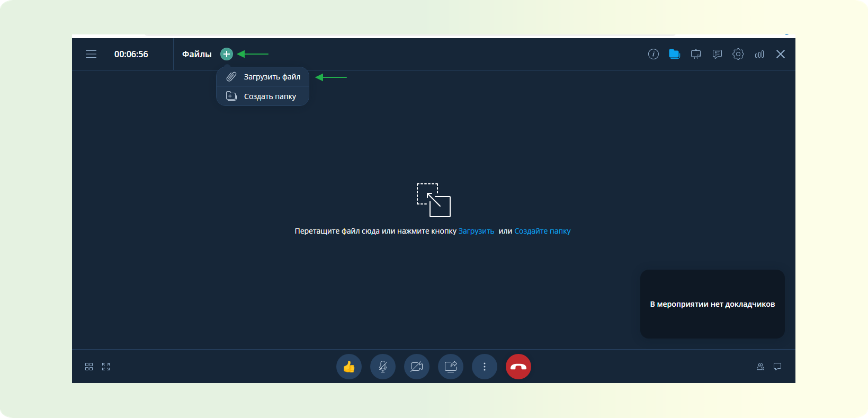Open the event information panel
The height and width of the screenshot is (418, 868).
click(x=654, y=54)
